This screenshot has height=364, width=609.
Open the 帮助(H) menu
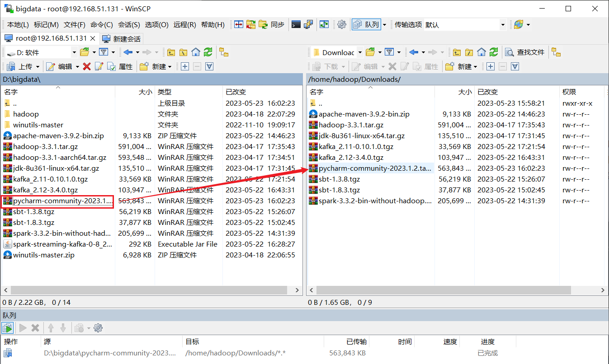coord(212,25)
